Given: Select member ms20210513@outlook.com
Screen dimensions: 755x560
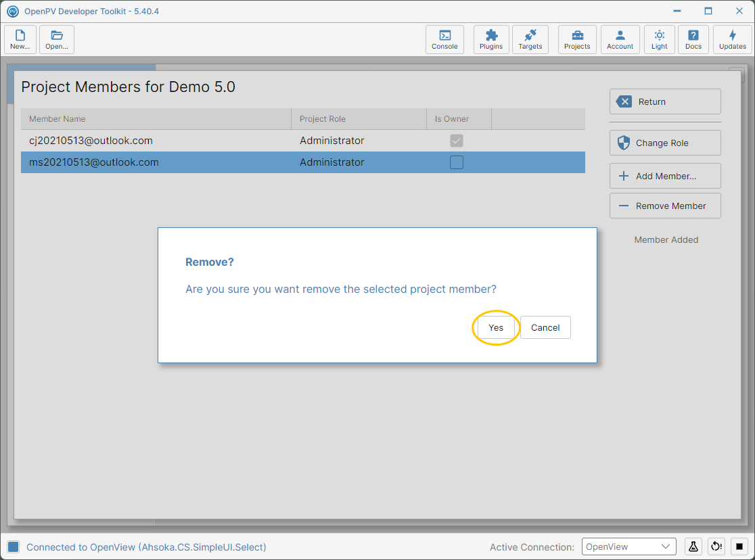Looking at the screenshot, I should 303,162.
